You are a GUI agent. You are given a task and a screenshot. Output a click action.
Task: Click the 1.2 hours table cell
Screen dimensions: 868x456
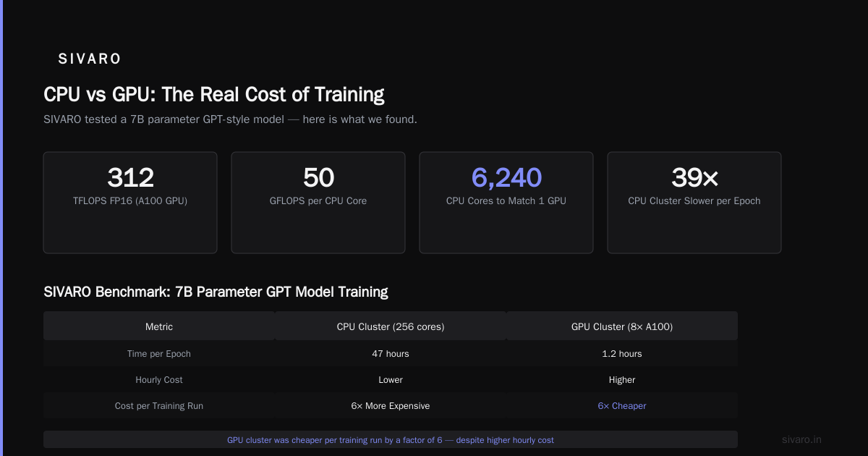pyautogui.click(x=622, y=354)
